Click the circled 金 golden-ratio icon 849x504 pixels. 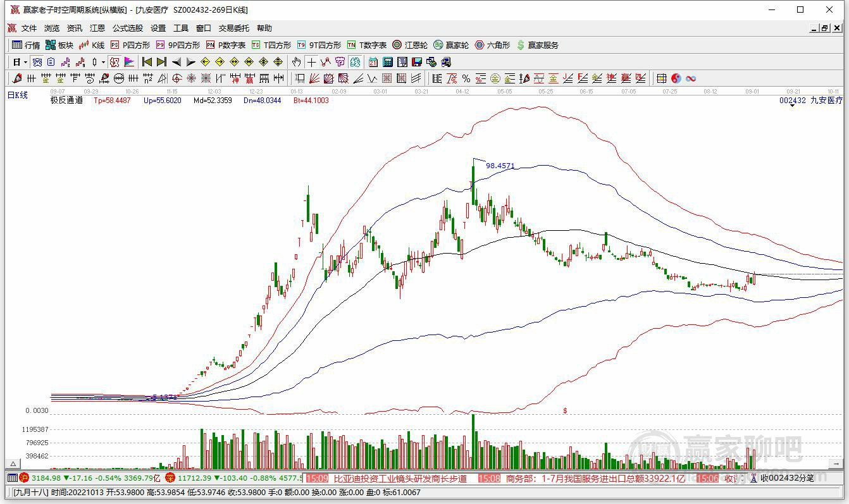point(495,78)
